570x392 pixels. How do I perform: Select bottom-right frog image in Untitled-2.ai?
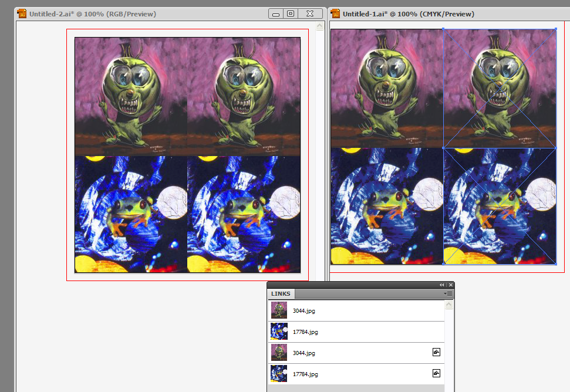click(x=244, y=214)
